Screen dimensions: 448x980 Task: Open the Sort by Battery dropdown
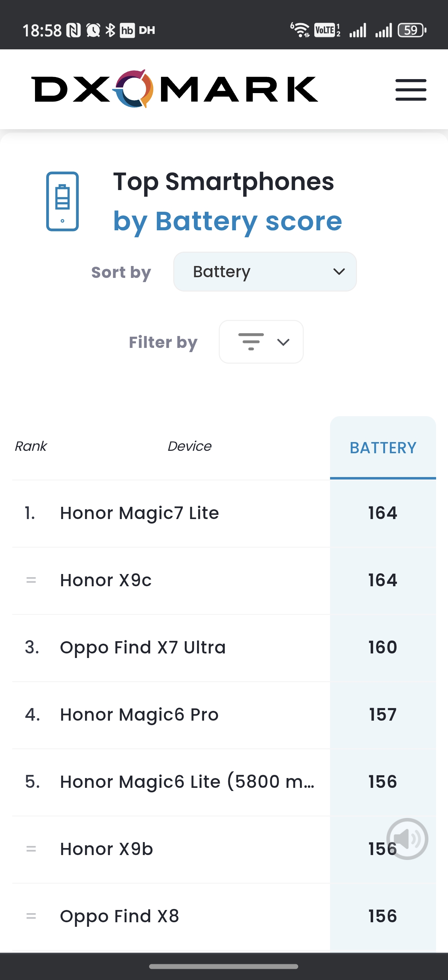[265, 272]
